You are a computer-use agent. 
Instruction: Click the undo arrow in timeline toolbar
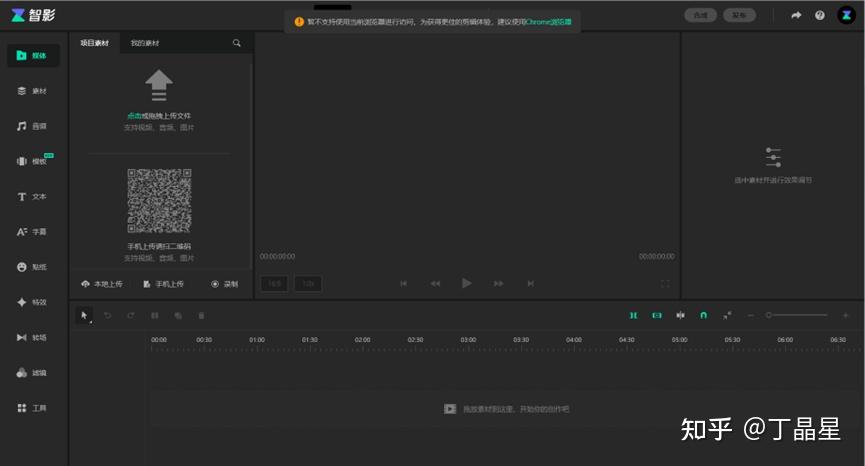click(x=108, y=315)
